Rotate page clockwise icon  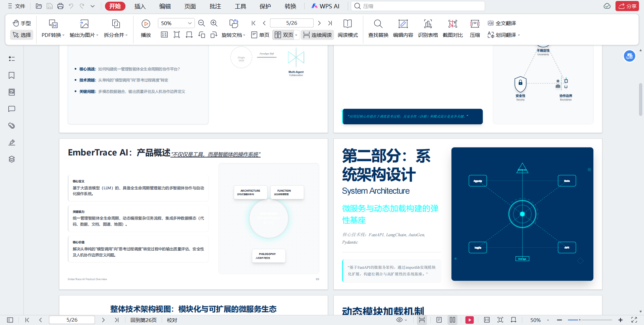pyautogui.click(x=214, y=35)
